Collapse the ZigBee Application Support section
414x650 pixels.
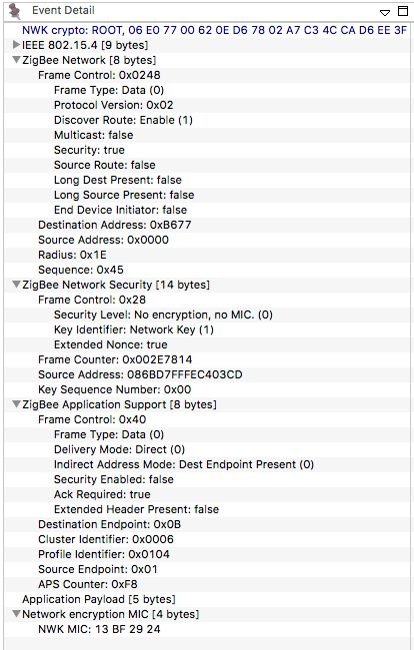(x=17, y=404)
